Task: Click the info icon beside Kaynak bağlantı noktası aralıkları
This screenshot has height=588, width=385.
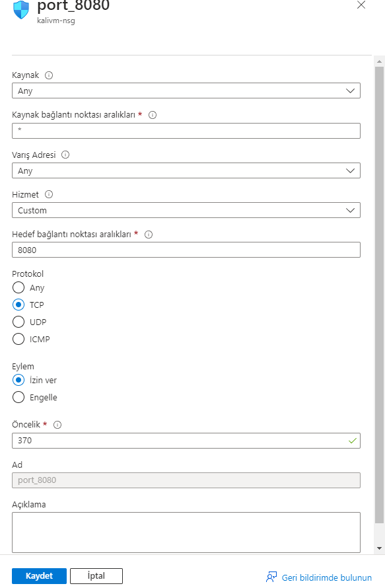Action: [x=152, y=114]
